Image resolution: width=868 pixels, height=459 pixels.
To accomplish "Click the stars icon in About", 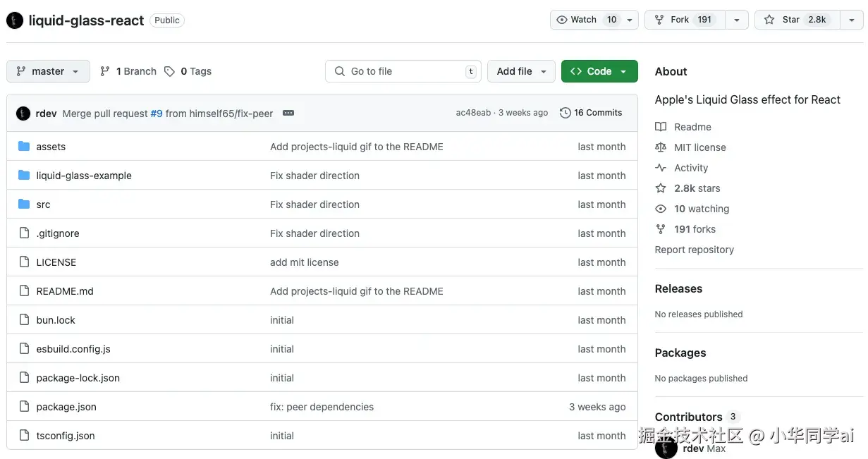I will (x=661, y=188).
